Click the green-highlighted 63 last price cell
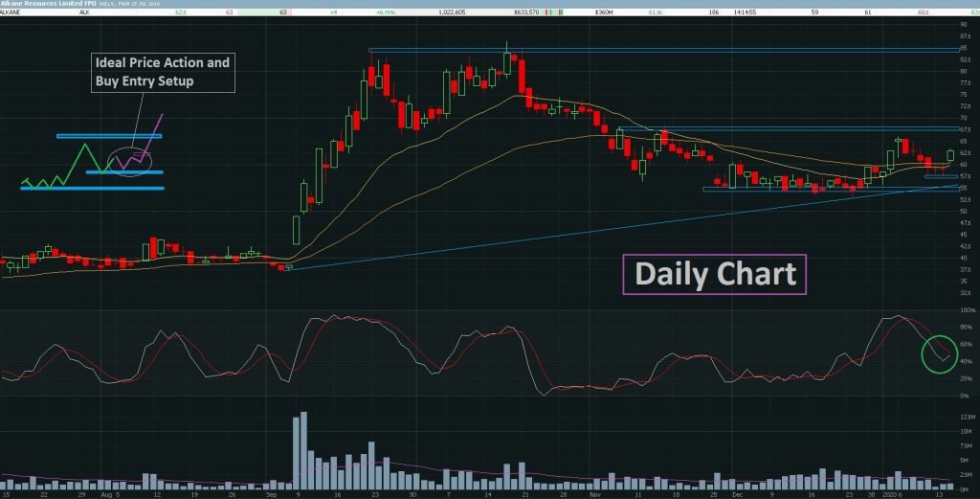980x499 pixels. click(262, 11)
